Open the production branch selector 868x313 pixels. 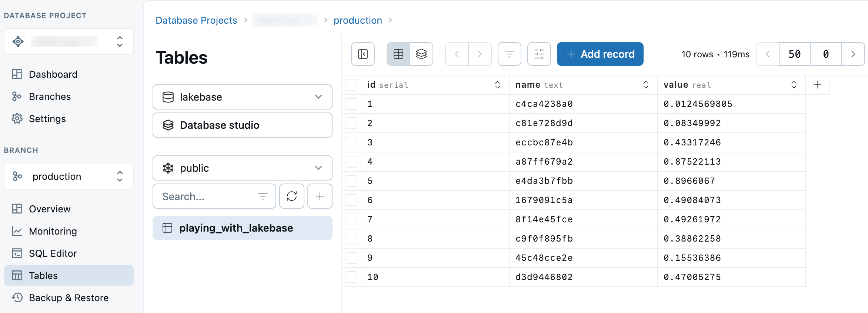click(x=69, y=176)
